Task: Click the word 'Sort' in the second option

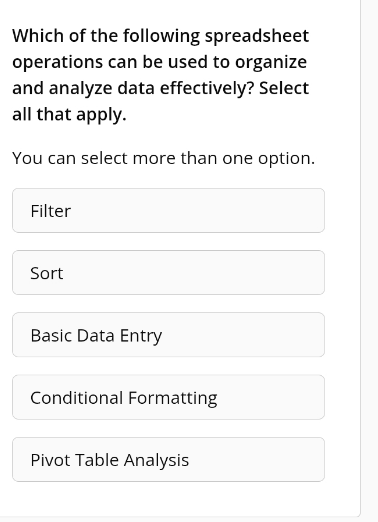Action: point(47,273)
